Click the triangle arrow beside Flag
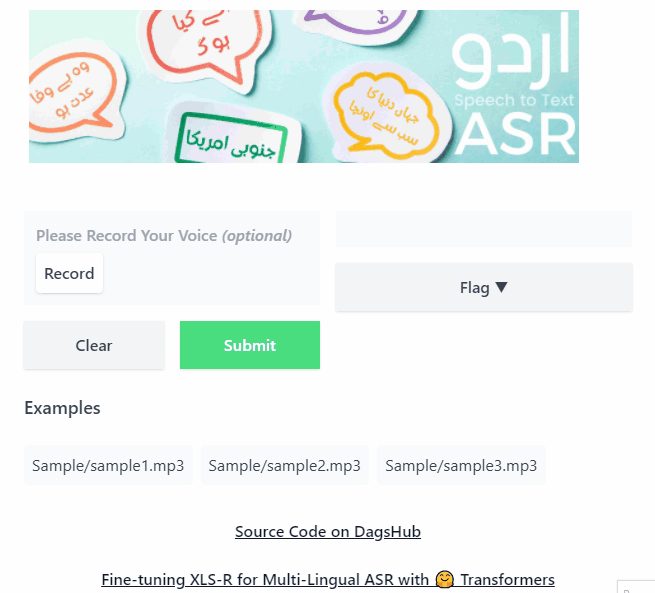This screenshot has width=655, height=593. coord(501,287)
